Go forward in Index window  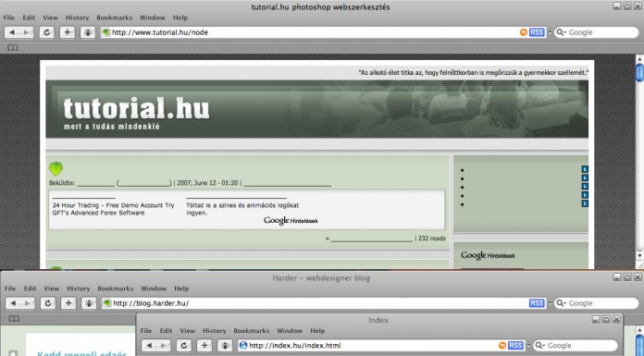tap(164, 346)
